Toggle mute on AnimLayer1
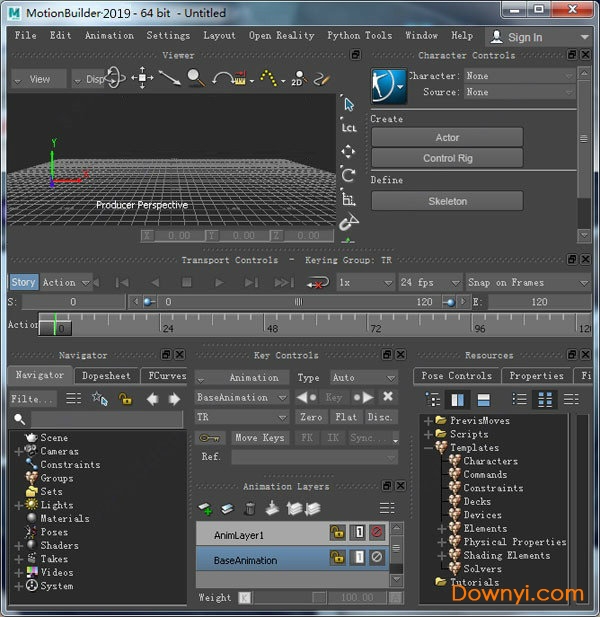Viewport: 600px width, 617px height. 377,532
